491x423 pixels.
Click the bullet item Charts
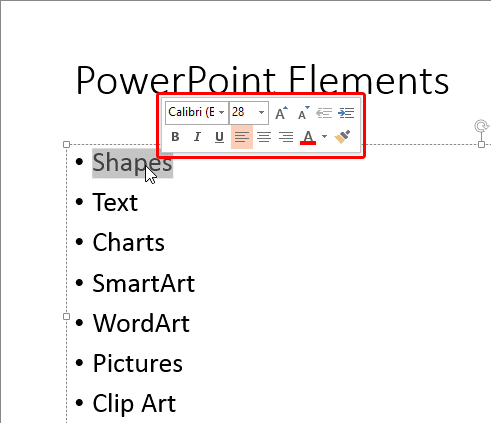tap(128, 242)
